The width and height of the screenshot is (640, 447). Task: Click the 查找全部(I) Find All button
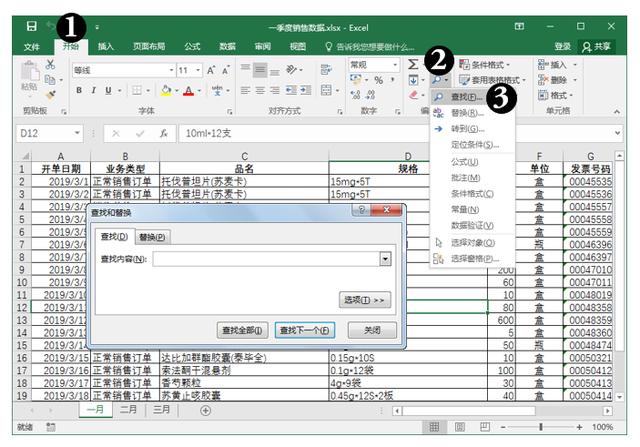point(242,330)
